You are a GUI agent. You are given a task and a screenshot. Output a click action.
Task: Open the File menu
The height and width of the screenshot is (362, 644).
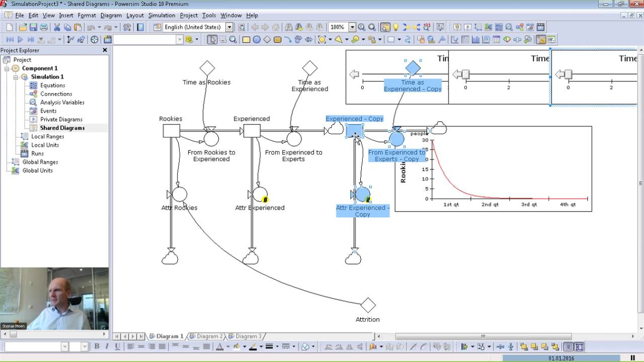pos(20,15)
